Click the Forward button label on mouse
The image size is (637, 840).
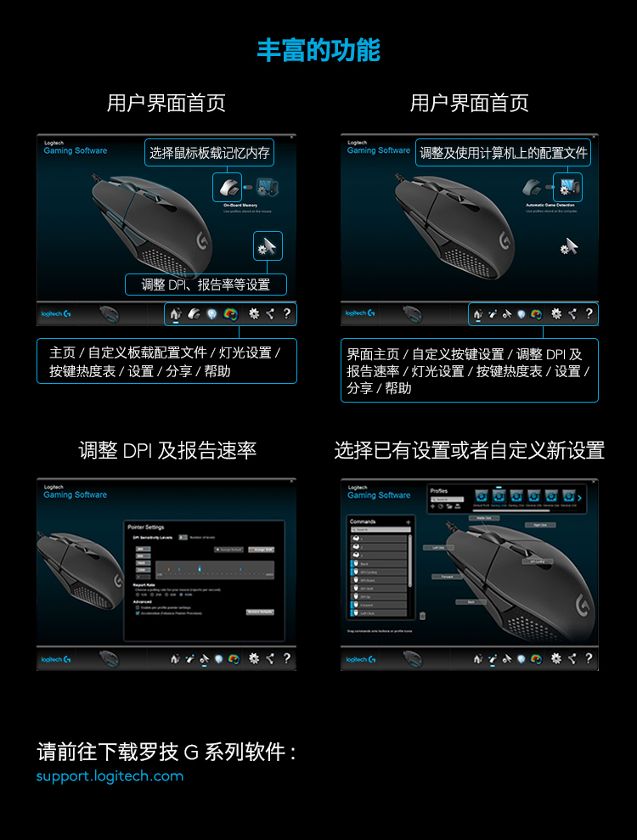(x=448, y=577)
